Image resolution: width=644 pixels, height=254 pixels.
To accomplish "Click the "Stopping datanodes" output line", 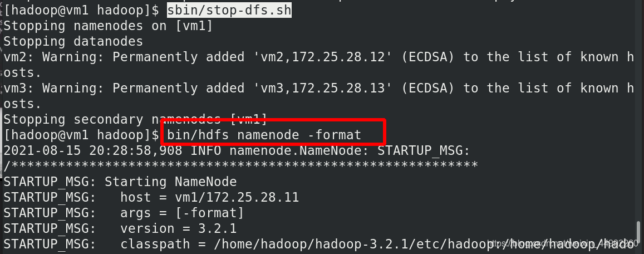I will (73, 41).
